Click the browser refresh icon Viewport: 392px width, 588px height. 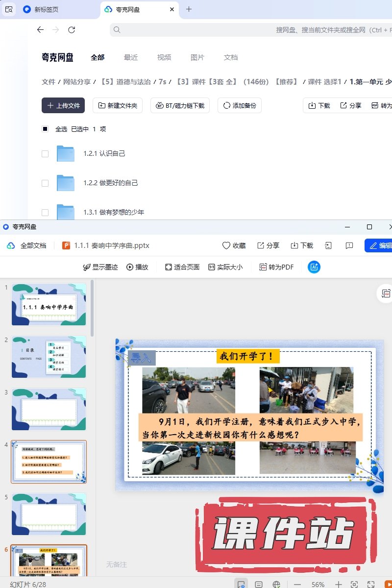72,30
